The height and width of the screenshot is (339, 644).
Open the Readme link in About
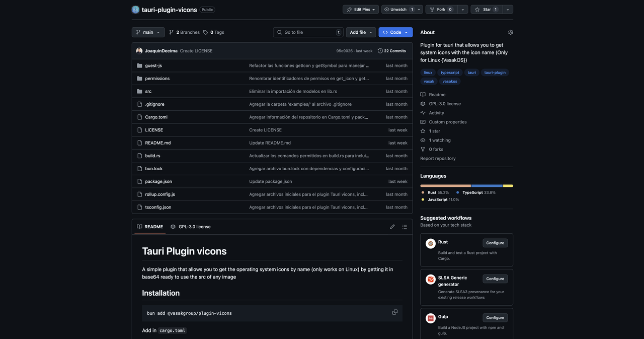tap(433, 95)
